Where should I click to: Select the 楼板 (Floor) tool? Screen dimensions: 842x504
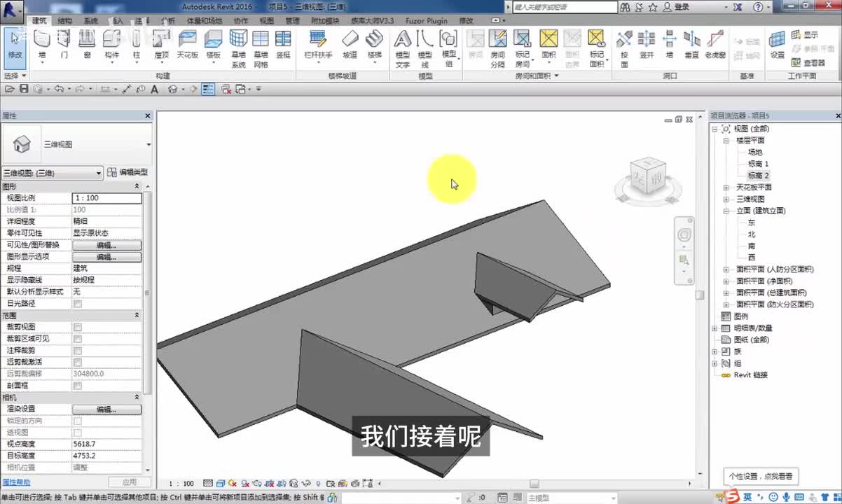click(x=213, y=45)
